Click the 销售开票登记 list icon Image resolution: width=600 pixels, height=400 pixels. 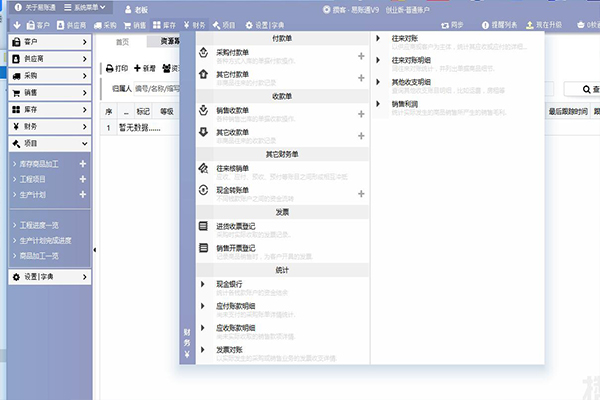tap(204, 248)
